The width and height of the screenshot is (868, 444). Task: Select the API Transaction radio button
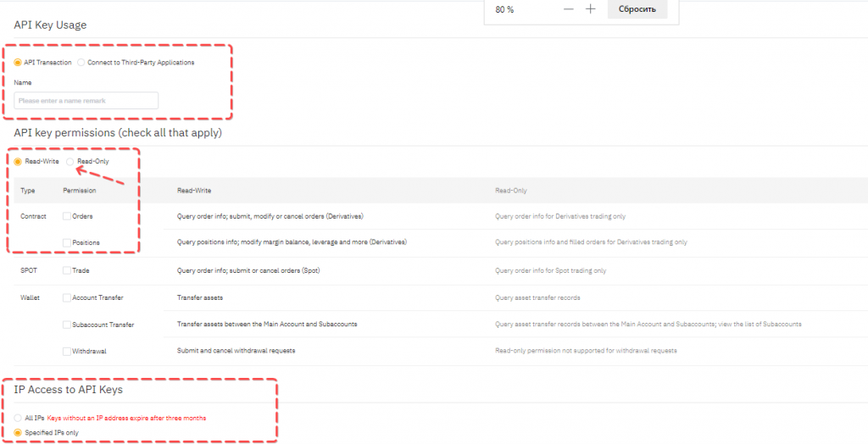coord(18,63)
